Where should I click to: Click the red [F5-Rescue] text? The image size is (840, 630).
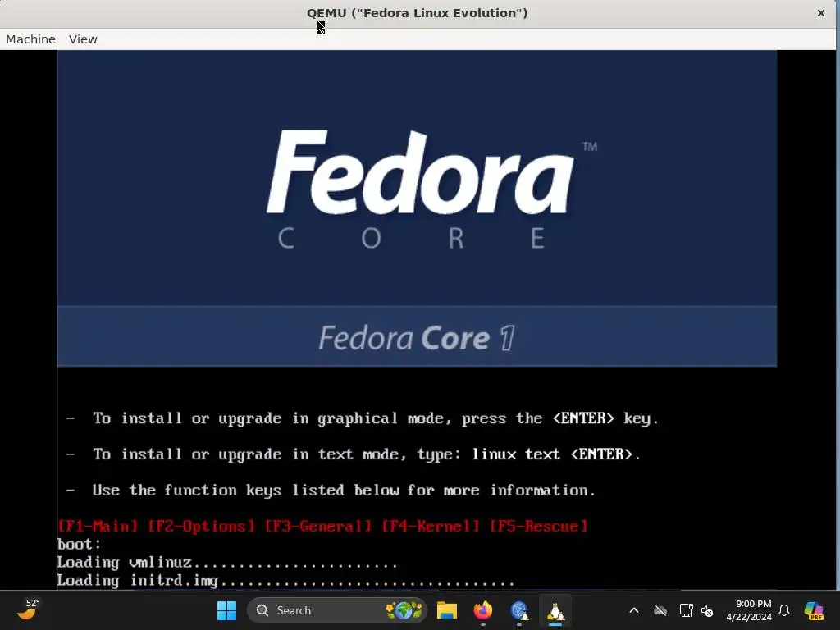539,526
